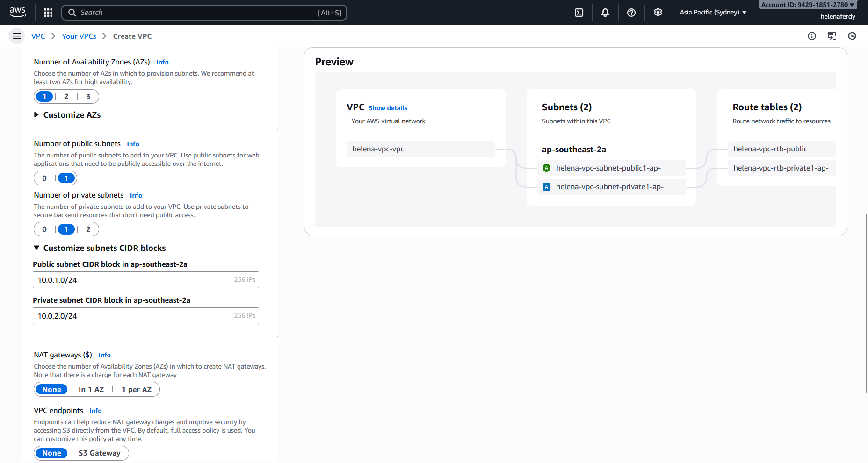Open the notifications bell
Viewport: 868px width, 463px height.
coord(605,13)
